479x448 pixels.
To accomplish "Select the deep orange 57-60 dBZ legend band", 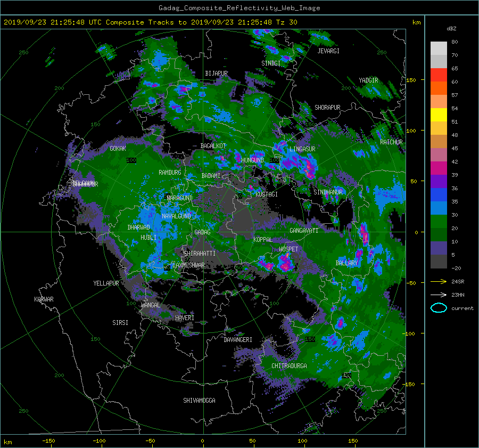I will point(439,88).
